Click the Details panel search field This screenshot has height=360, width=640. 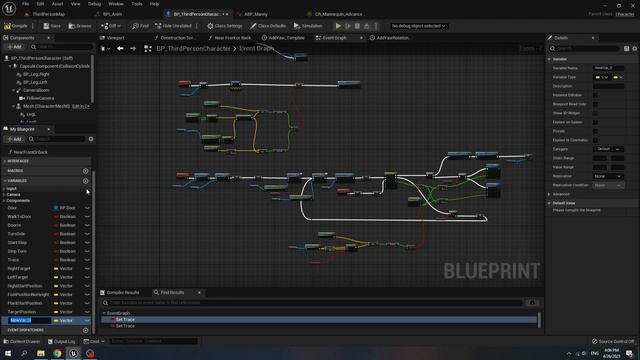584,48
